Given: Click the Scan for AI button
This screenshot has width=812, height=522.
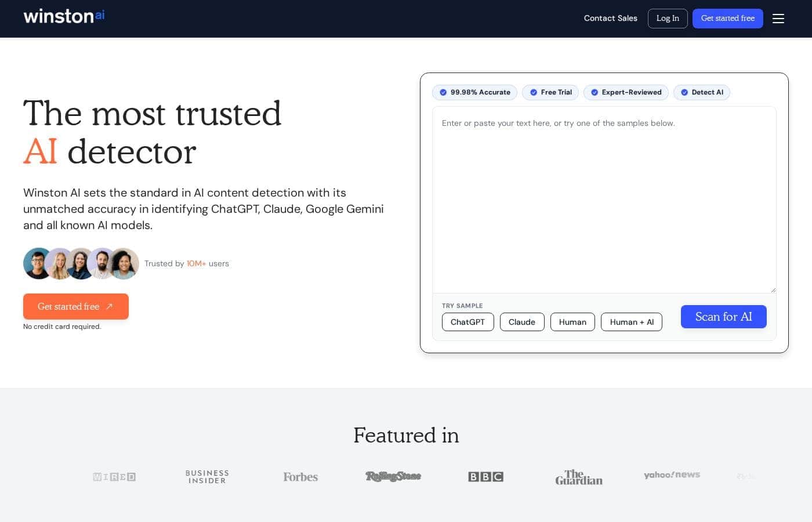Looking at the screenshot, I should click(724, 317).
